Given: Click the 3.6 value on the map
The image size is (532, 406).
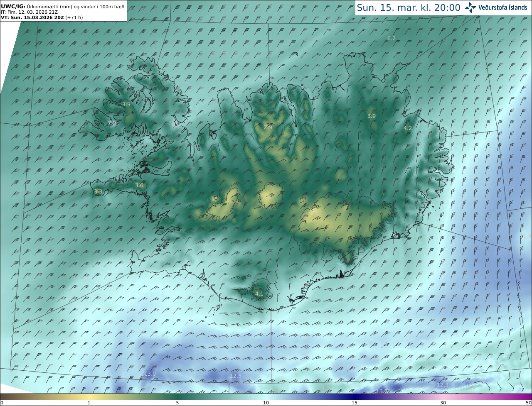Looking at the screenshot, I should click(x=139, y=185).
